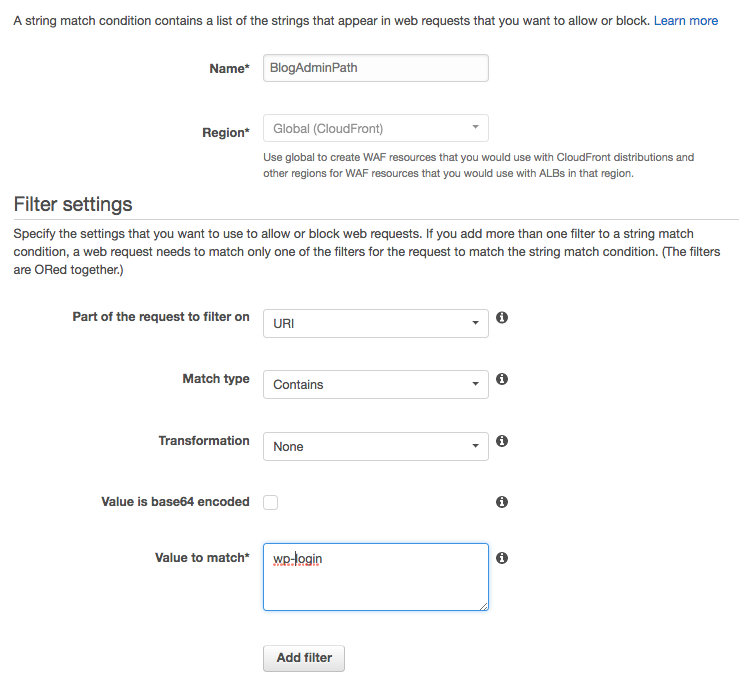Open the Region Global (CloudFront) dropdown
Viewport: 750px width, 680px height.
tap(376, 128)
